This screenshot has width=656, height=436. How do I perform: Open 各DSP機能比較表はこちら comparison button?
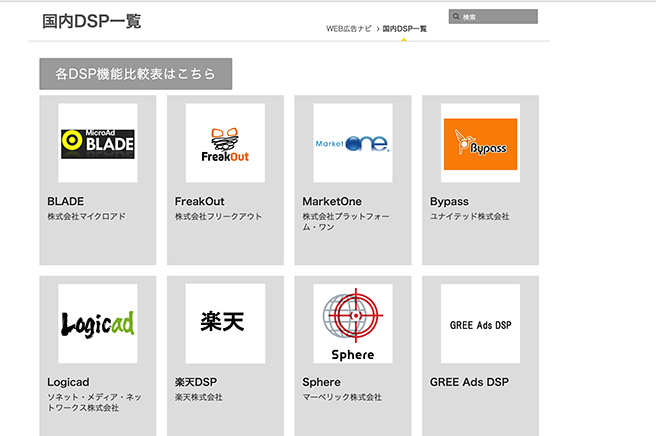[x=136, y=74]
